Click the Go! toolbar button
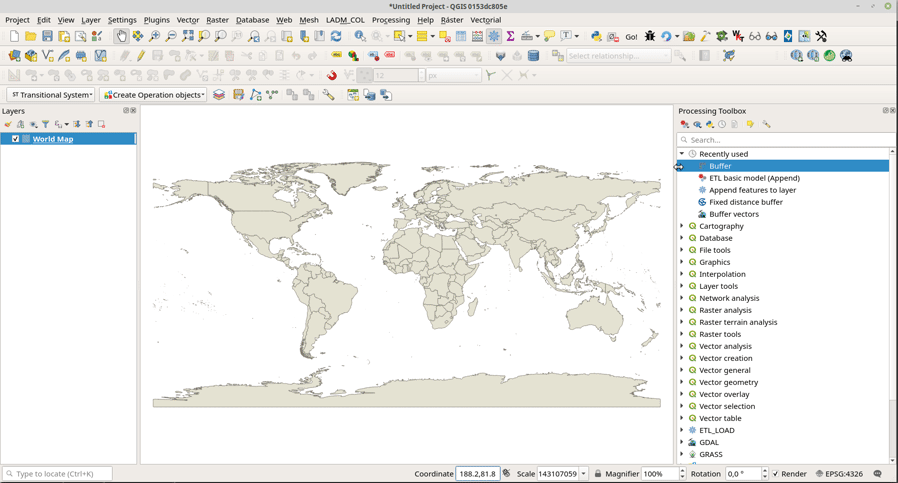Screen dimensions: 898x483 click(x=631, y=37)
